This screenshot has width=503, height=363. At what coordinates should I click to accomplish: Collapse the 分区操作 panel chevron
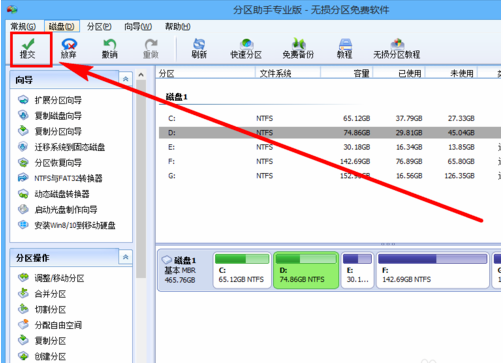click(126, 257)
